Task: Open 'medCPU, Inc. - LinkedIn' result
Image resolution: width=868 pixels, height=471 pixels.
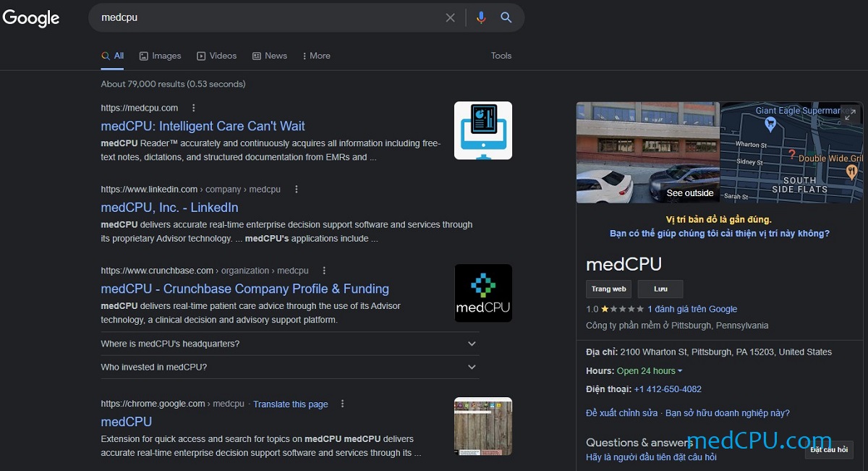Action: (170, 208)
